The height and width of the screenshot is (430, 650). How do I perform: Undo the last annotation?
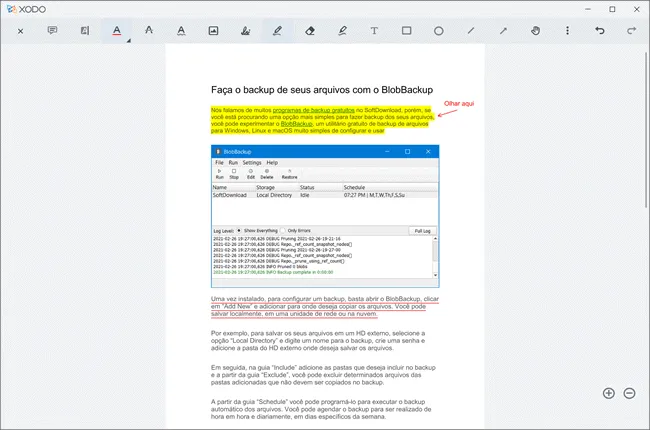(x=599, y=31)
